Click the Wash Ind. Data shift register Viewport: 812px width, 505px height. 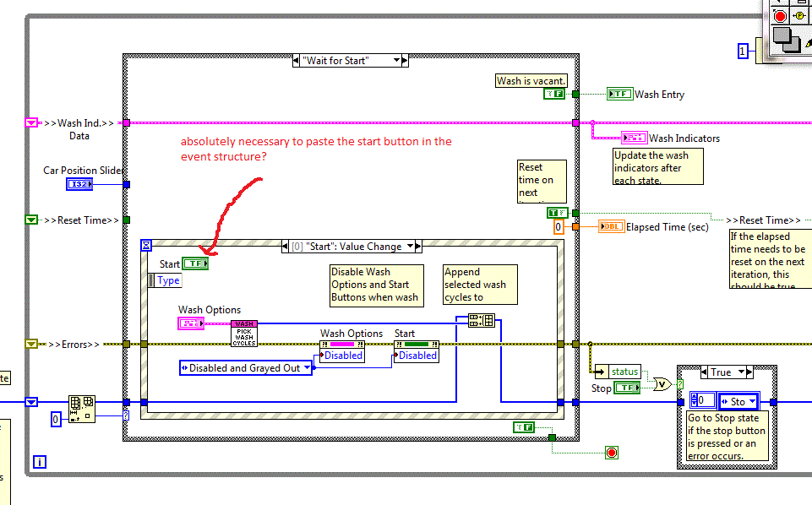(31, 122)
